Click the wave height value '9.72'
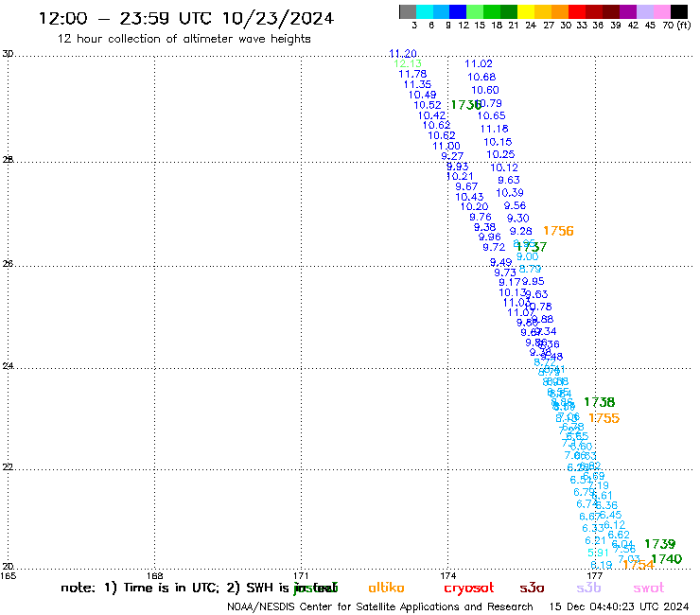The image size is (700, 615). pos(494,247)
